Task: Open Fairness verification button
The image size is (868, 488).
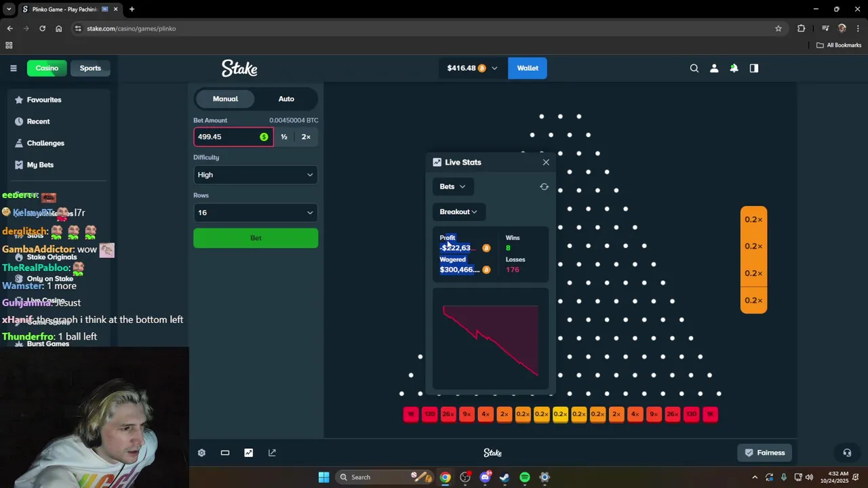Action: 765,453
